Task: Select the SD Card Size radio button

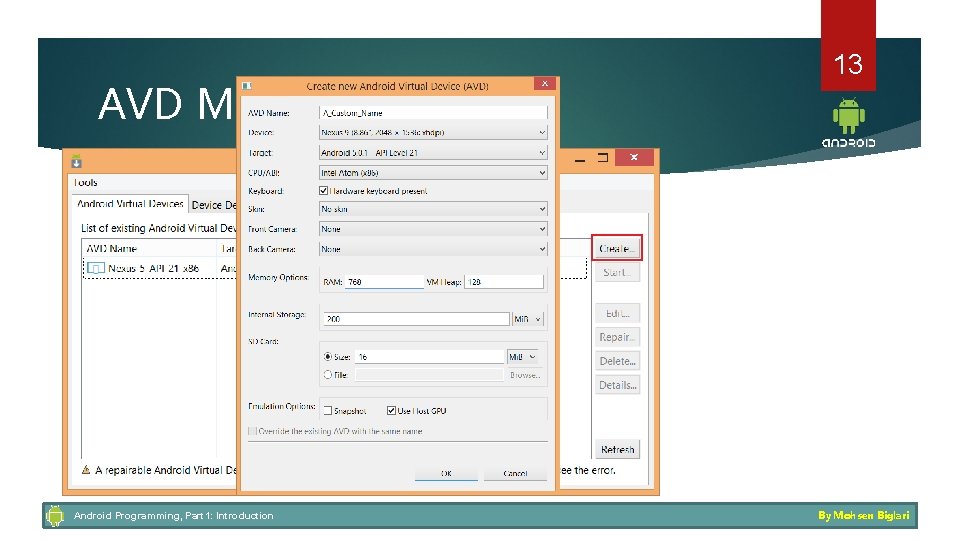Action: [328, 356]
